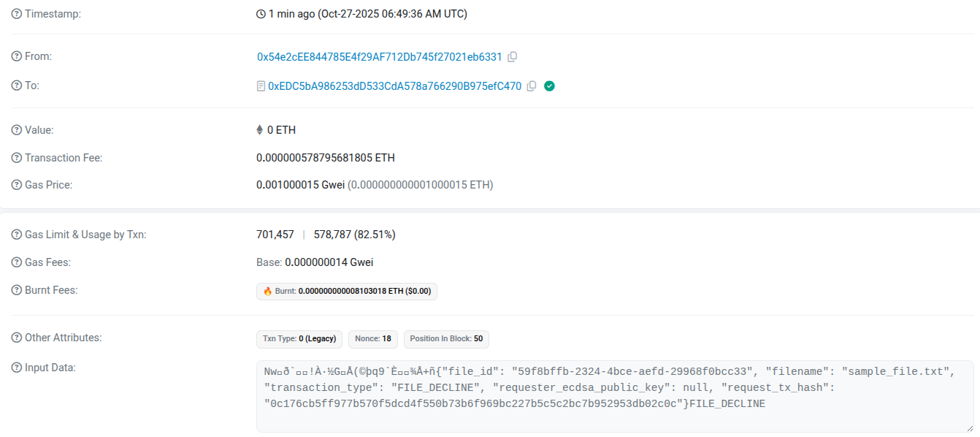The image size is (980, 437).
Task: Click the clock icon next to timestamp
Action: (261, 14)
